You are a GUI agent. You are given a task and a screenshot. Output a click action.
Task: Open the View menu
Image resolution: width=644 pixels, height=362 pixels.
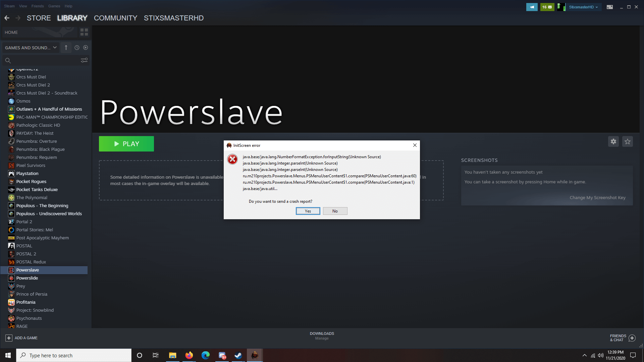pyautogui.click(x=23, y=6)
